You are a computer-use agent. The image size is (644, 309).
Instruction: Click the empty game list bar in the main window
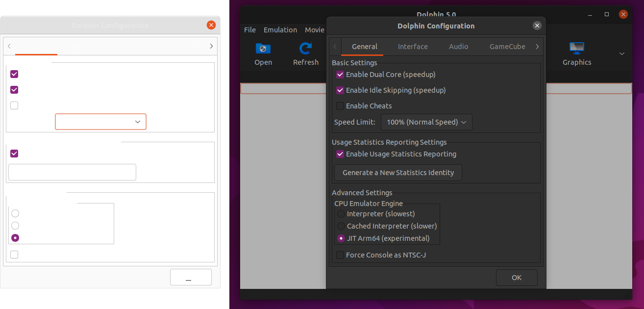[436, 89]
